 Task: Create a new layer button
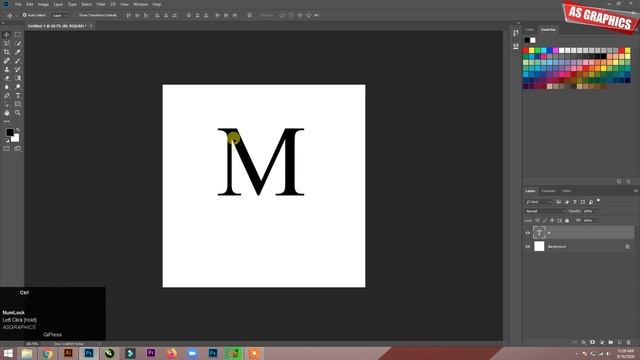pyautogui.click(x=620, y=342)
